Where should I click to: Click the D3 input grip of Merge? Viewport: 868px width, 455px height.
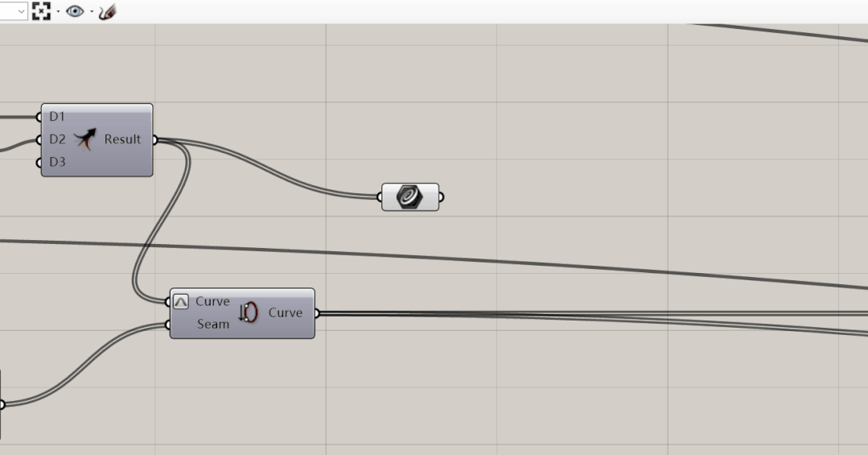tap(39, 163)
